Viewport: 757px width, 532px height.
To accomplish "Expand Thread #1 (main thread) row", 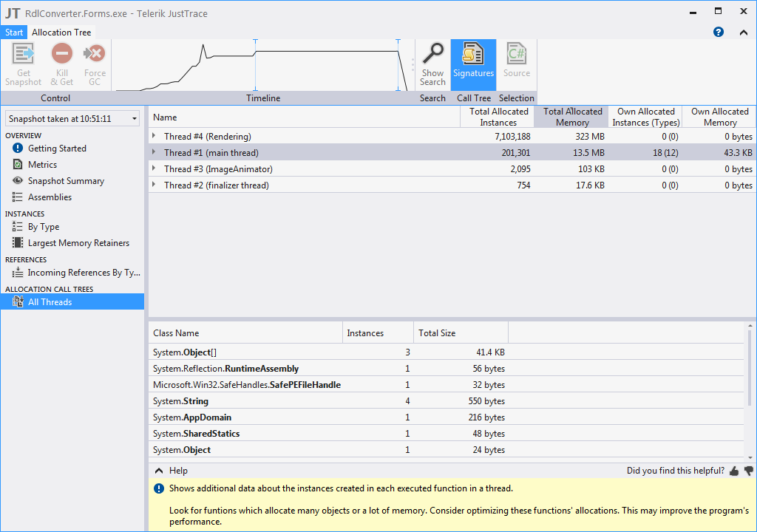I will tap(154, 152).
